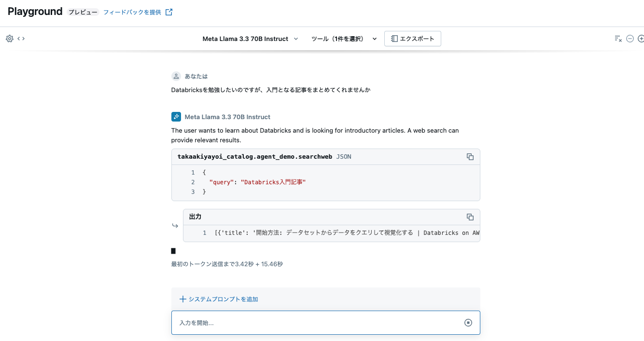Open the Playground settings gear icon
644x341 pixels.
point(9,38)
